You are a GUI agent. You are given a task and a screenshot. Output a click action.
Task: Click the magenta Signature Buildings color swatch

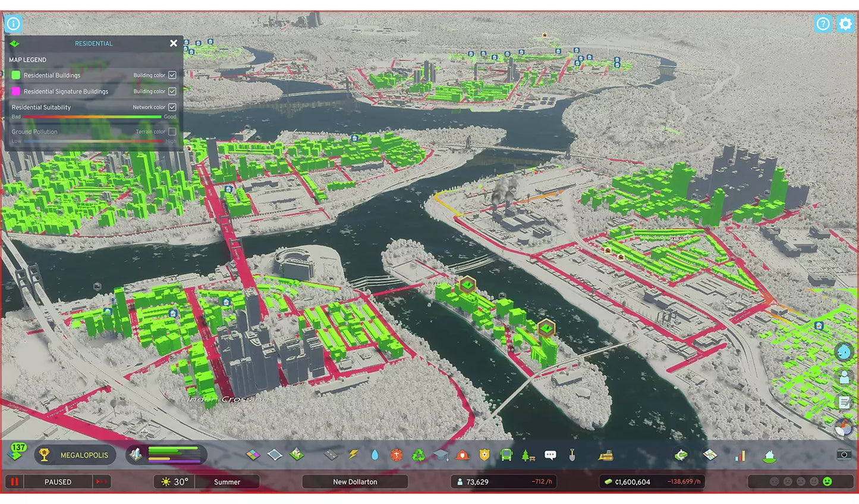tap(16, 91)
